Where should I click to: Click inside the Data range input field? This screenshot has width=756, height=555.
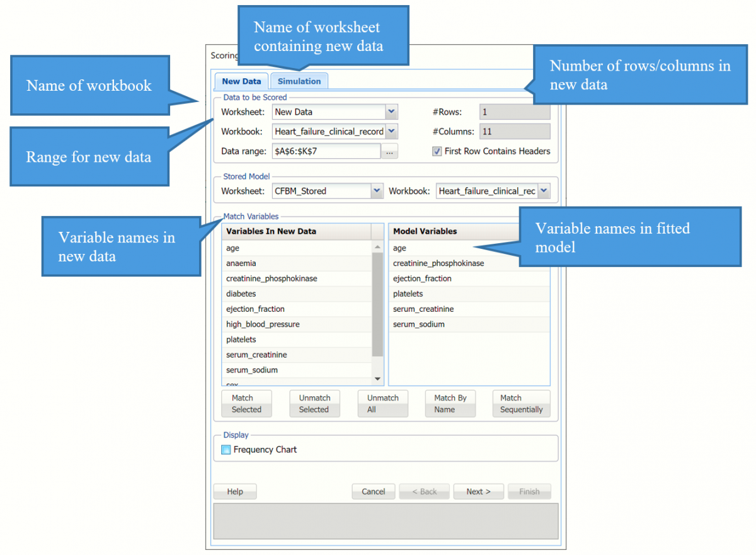(x=326, y=152)
